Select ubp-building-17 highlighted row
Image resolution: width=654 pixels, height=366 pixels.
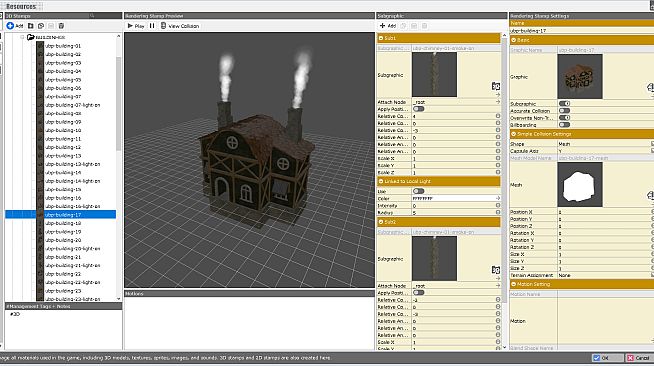tap(60, 215)
